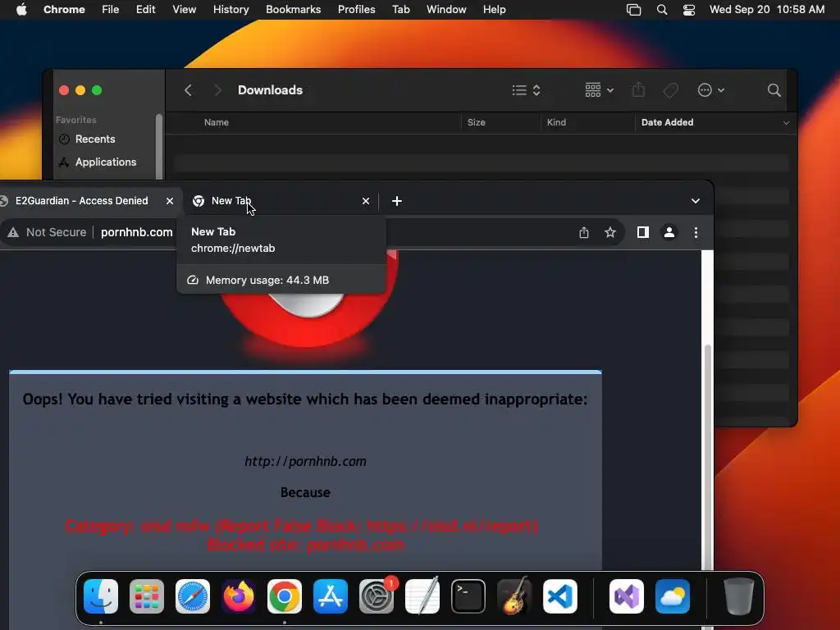Screen dimensions: 840x630
Task: Open Google Chrome Dock icon
Action: click(x=285, y=596)
